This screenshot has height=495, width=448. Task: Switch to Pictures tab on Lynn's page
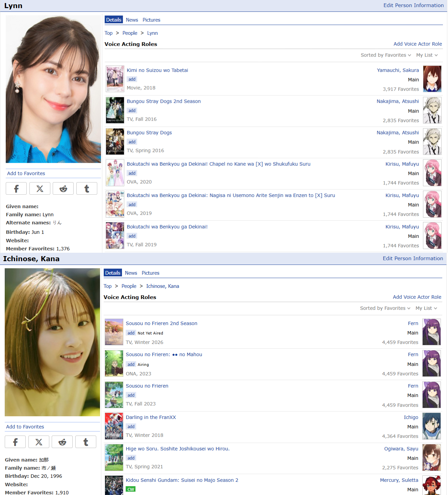click(151, 20)
